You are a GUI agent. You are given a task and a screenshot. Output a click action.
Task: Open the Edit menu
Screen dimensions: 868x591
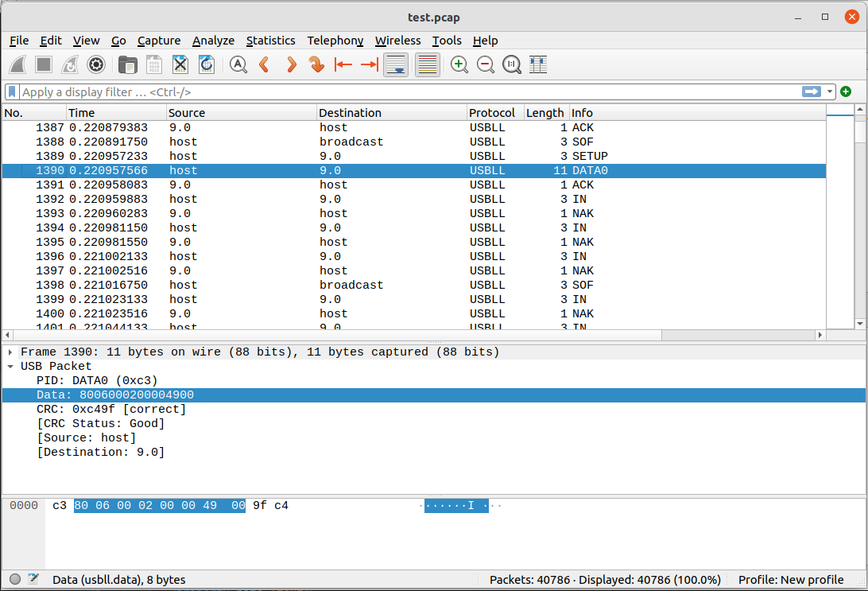tap(50, 41)
